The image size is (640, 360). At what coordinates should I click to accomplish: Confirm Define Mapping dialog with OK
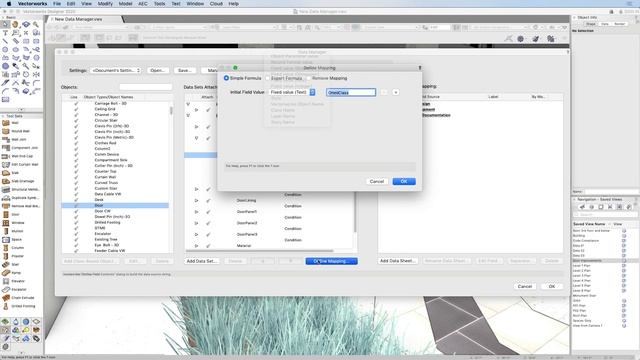pos(404,181)
